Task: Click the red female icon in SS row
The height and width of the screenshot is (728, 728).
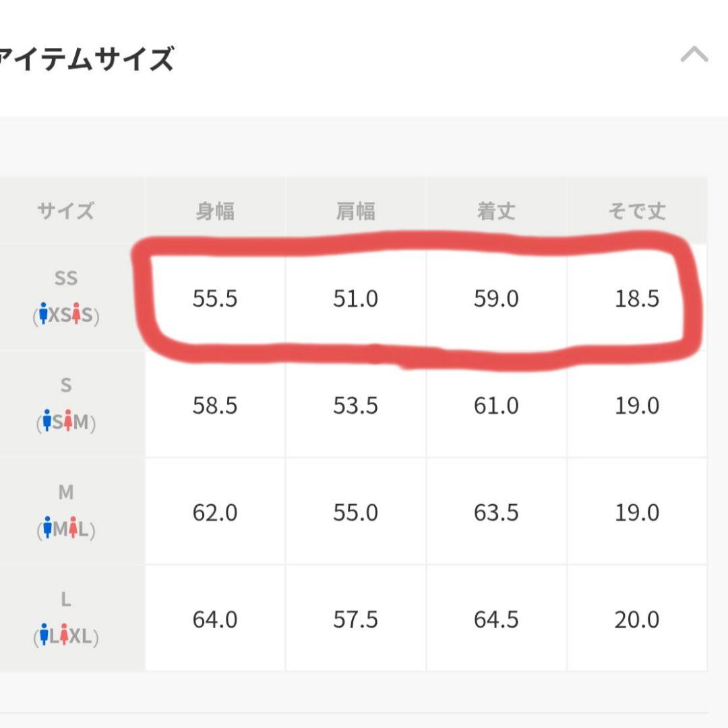Action: (x=77, y=313)
